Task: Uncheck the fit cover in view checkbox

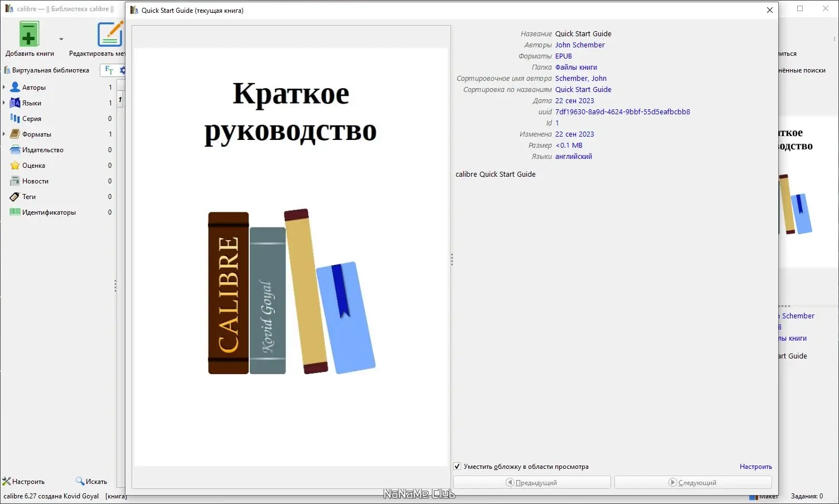Action: tap(457, 467)
